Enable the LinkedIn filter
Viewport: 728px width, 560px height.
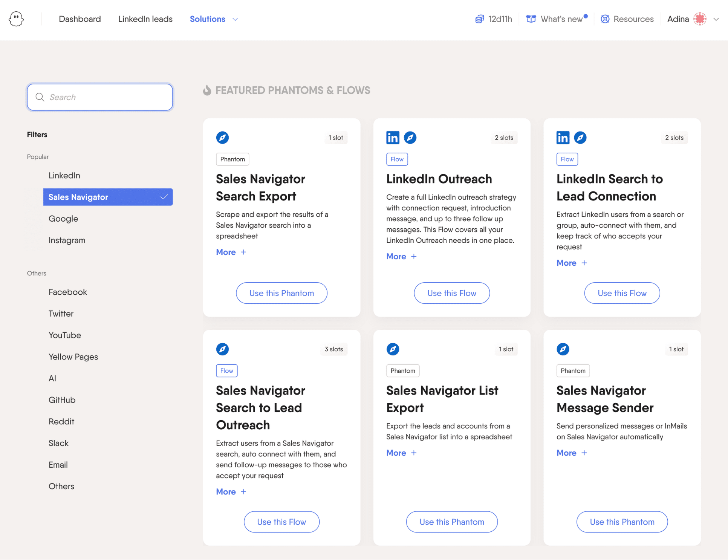tap(64, 176)
